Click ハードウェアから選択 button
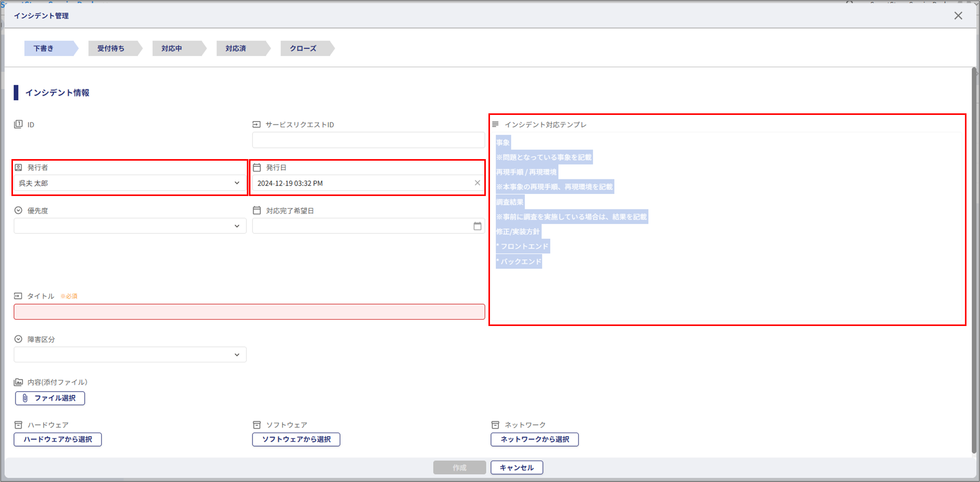Screen dimensions: 980x482 pyautogui.click(x=58, y=439)
